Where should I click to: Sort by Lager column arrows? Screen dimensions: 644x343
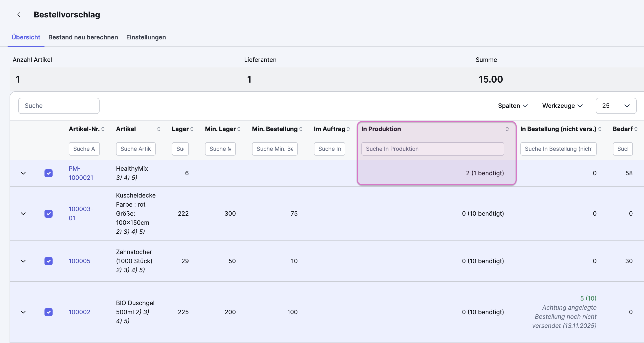[192, 129]
